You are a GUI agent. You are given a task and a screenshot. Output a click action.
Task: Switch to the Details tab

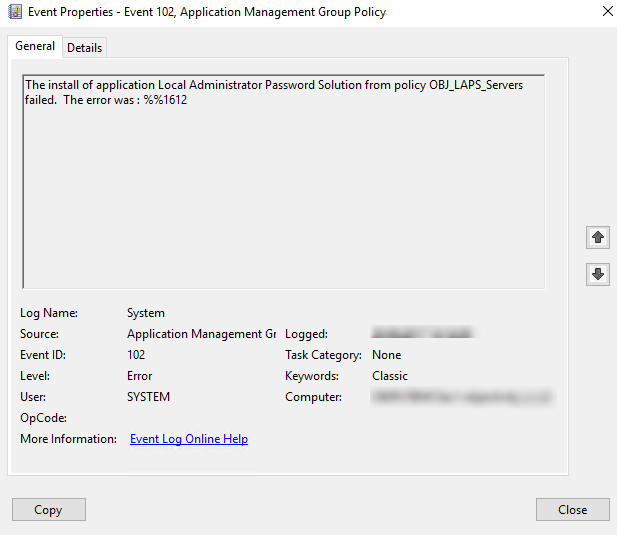[x=84, y=48]
